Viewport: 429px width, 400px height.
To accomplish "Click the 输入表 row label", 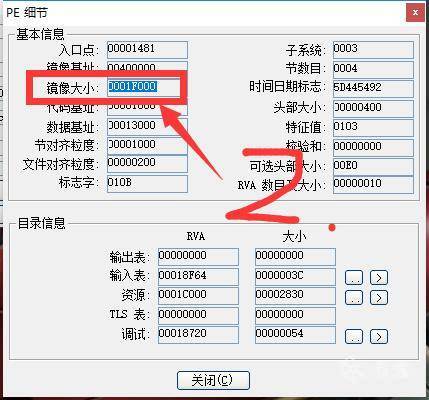I will click(130, 276).
